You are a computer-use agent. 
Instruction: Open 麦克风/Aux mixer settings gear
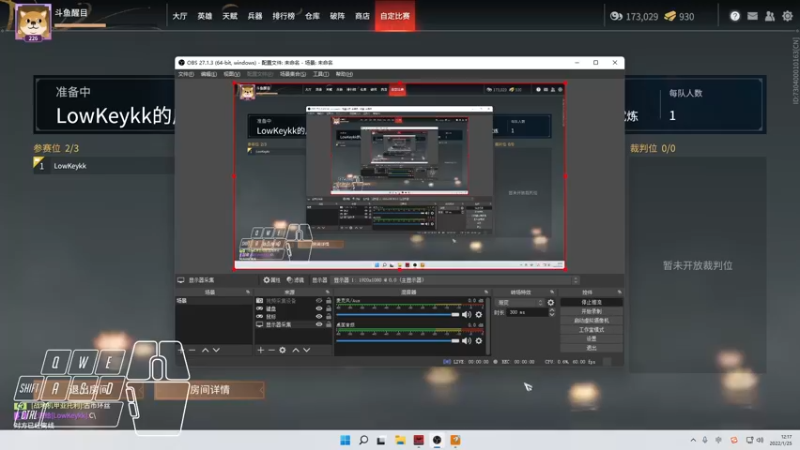coord(479,315)
